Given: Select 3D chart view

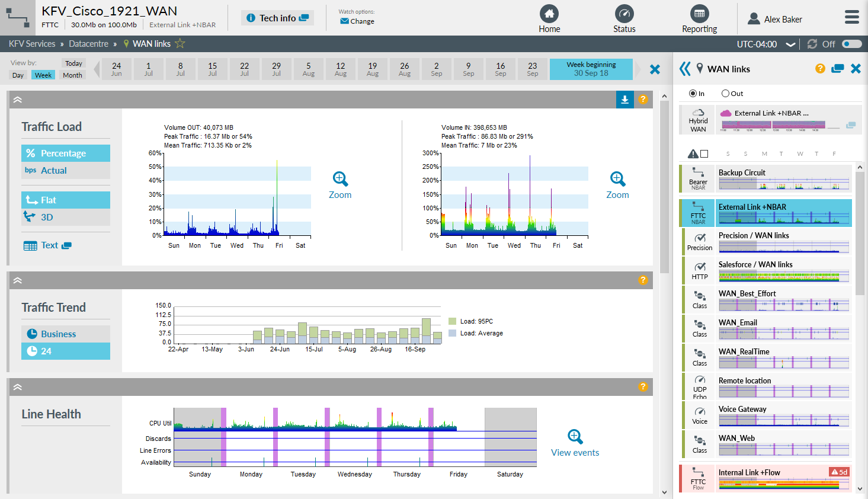Looking at the screenshot, I should pos(66,217).
